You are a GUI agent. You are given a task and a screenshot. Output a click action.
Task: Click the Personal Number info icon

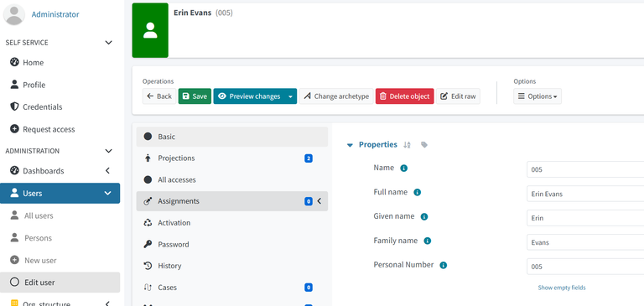[443, 265]
